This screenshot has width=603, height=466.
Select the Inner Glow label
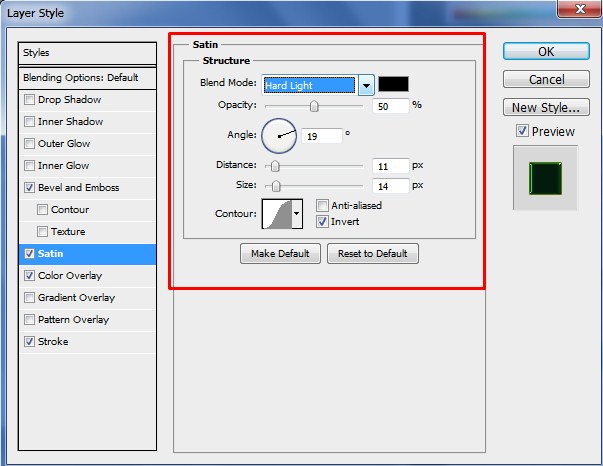[x=63, y=165]
